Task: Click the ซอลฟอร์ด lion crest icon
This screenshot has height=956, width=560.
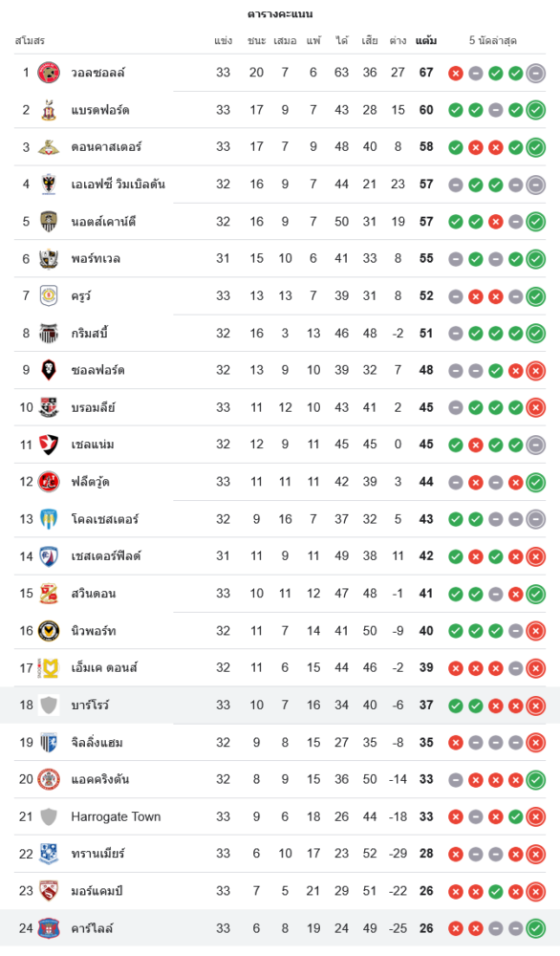Action: tap(49, 370)
